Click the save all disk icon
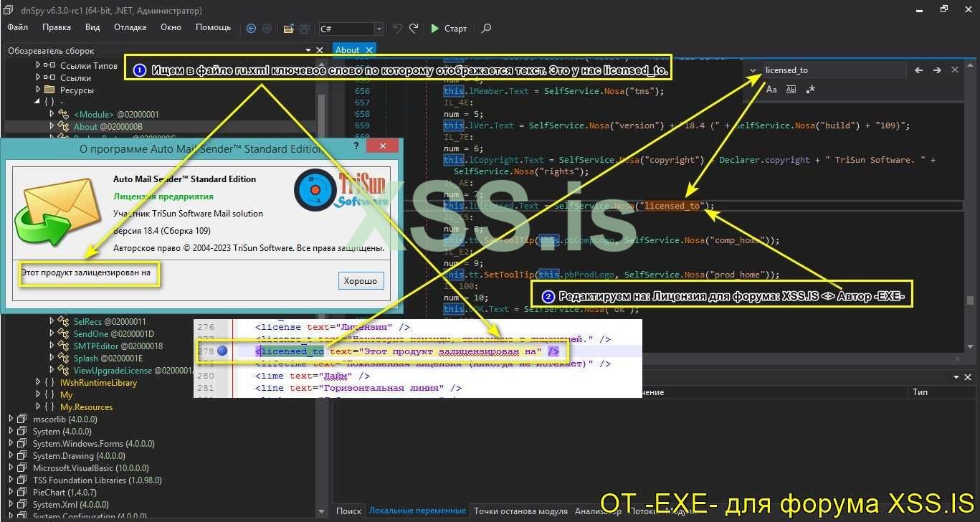 point(304,29)
